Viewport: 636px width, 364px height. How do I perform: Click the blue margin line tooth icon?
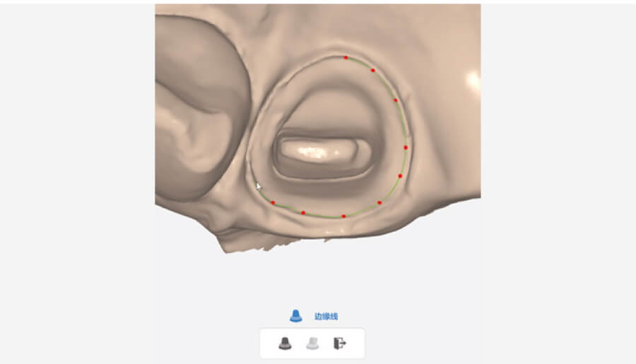coord(295,316)
